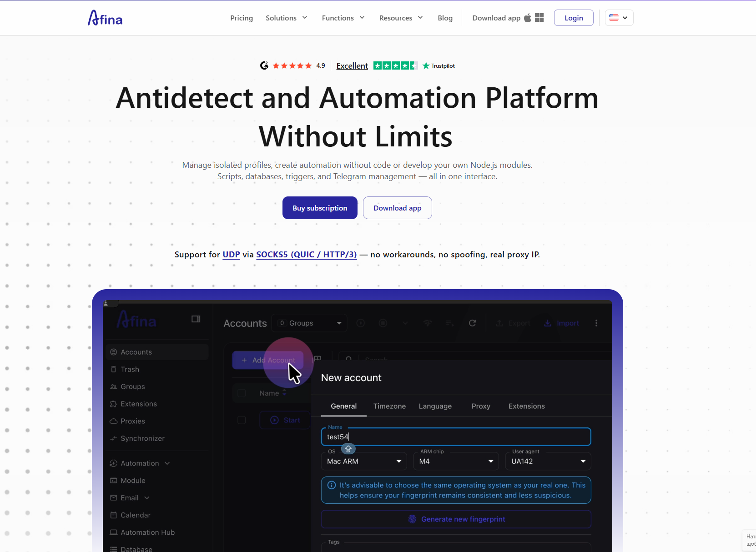Switch to the Language tab
This screenshot has width=756, height=552.
pyautogui.click(x=435, y=406)
